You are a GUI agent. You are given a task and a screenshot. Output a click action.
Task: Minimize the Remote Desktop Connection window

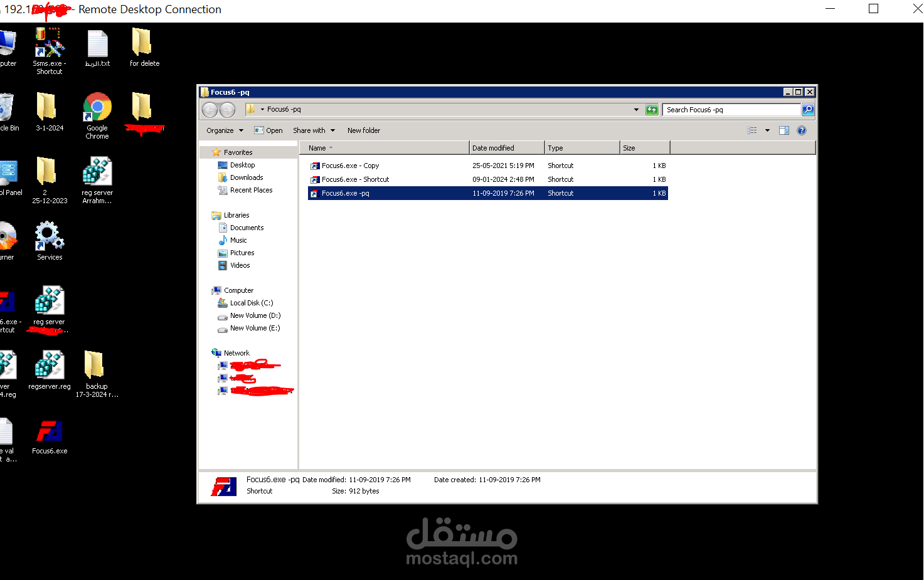coord(830,9)
